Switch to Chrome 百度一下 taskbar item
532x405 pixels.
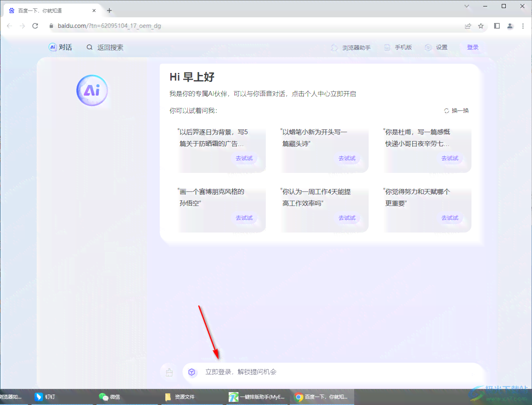(322, 397)
